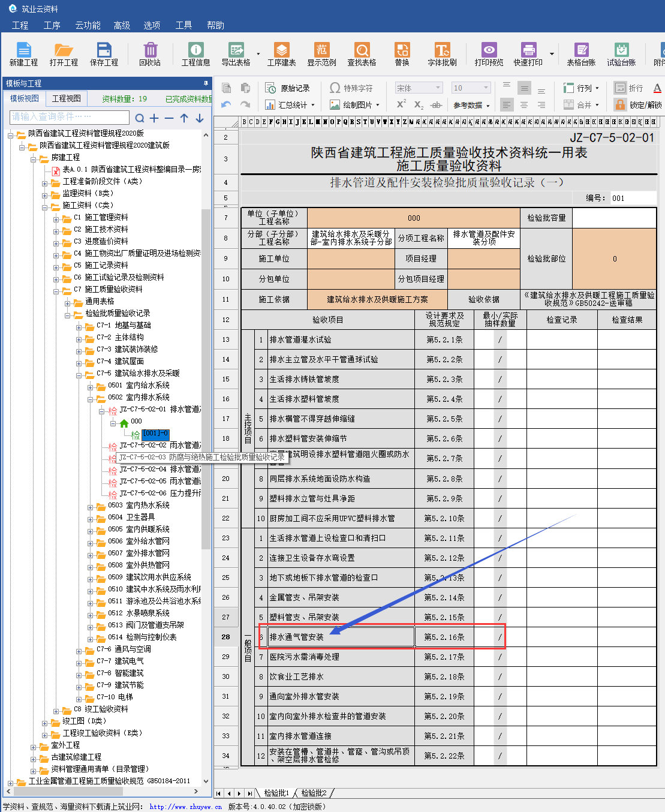Toggle 锁定/解锁 cell lock
Image resolution: width=665 pixels, height=812 pixels.
click(x=639, y=105)
